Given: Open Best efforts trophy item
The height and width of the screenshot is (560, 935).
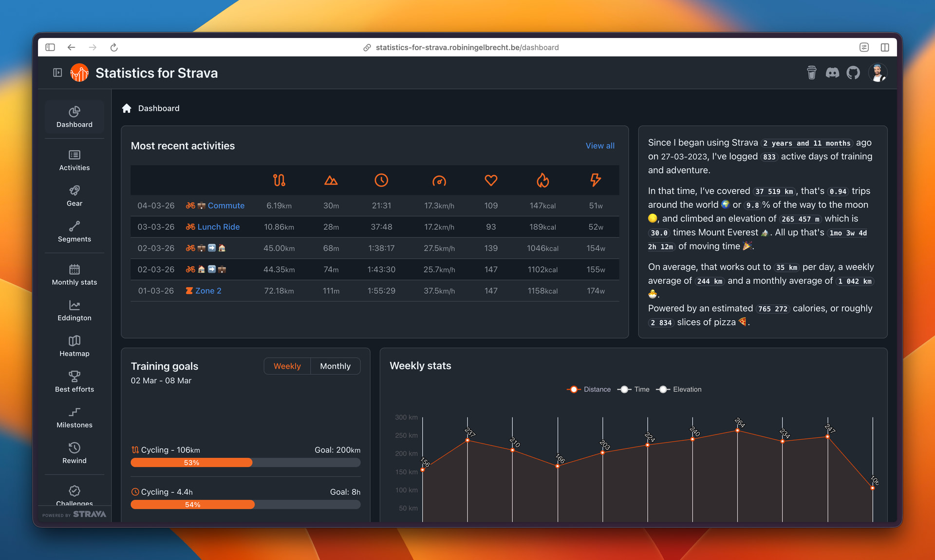Looking at the screenshot, I should point(75,382).
